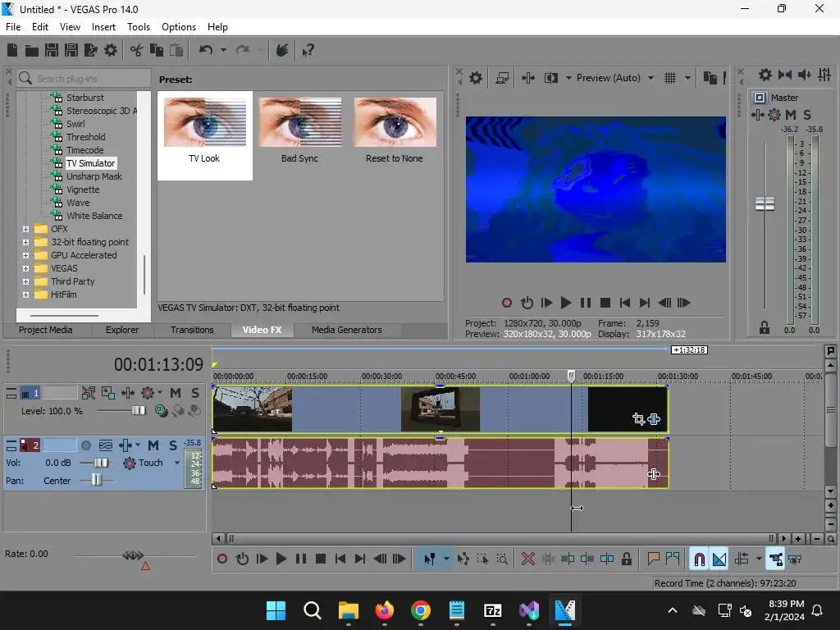
Task: Select the normal edit tool
Action: pos(430,559)
